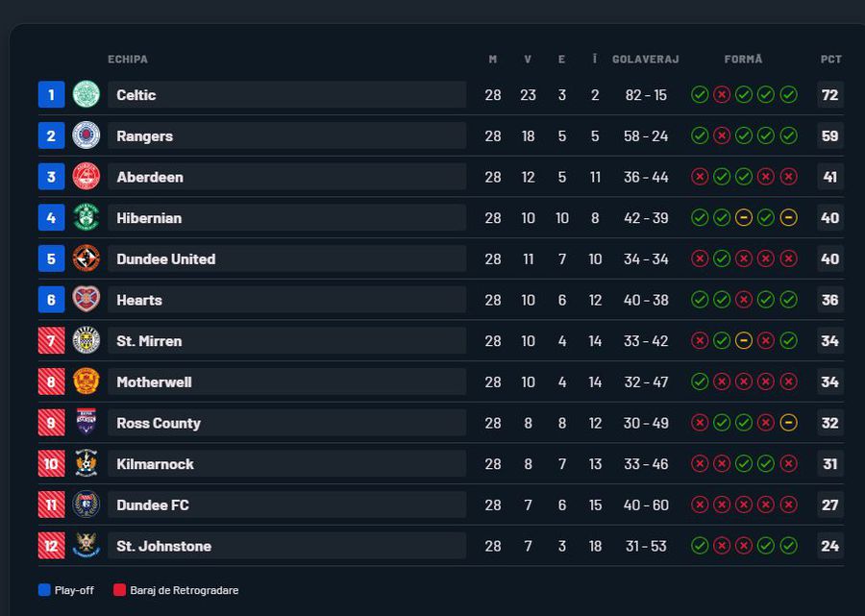Click the Echipa column header
Viewport: 865px width, 616px height.
[128, 60]
